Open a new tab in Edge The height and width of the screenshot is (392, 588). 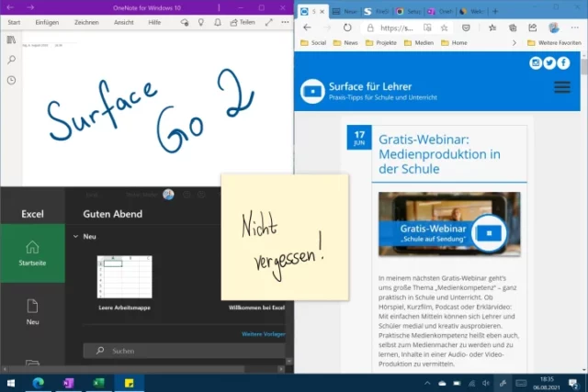tap(495, 11)
